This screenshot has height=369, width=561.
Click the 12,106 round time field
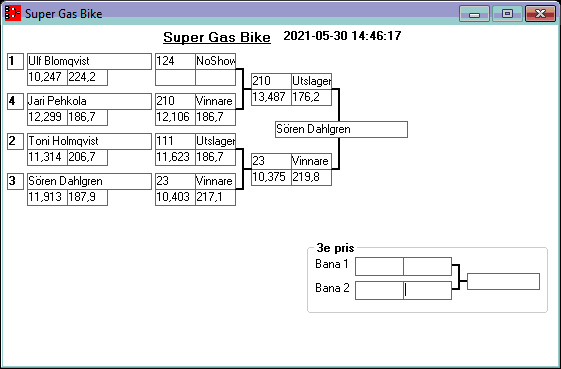point(175,118)
